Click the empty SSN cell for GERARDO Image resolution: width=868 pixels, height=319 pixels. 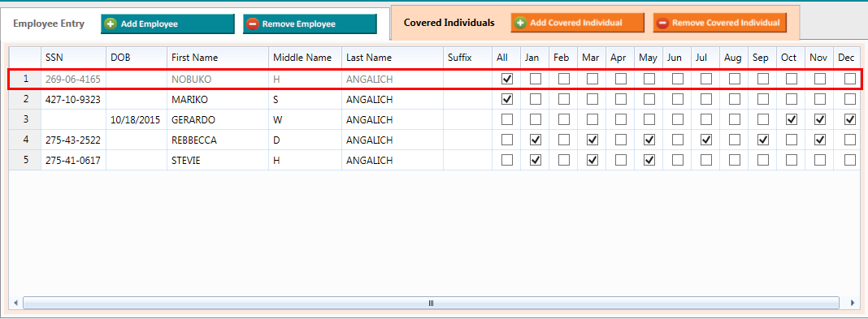[74, 119]
